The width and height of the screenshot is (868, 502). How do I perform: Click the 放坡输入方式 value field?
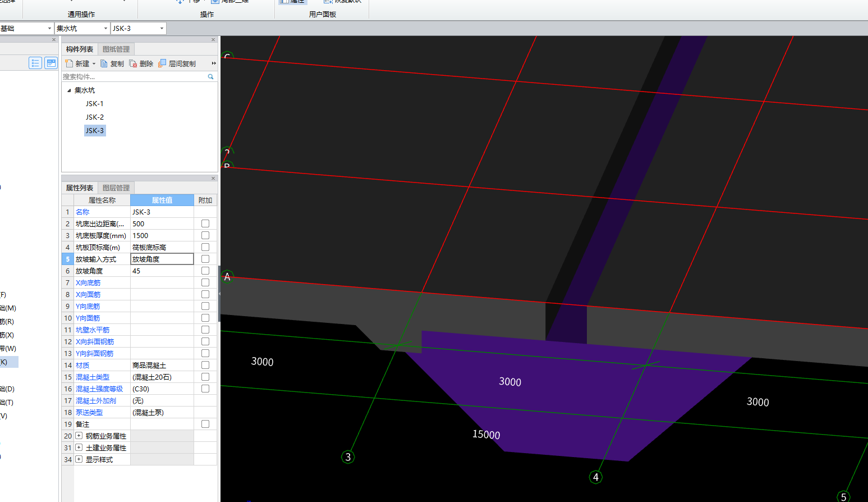point(162,259)
